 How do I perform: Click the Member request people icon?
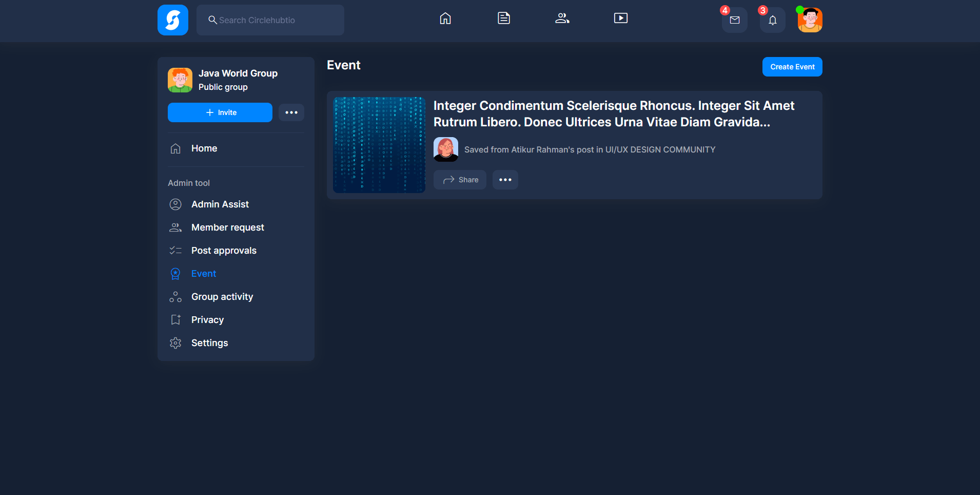175,227
